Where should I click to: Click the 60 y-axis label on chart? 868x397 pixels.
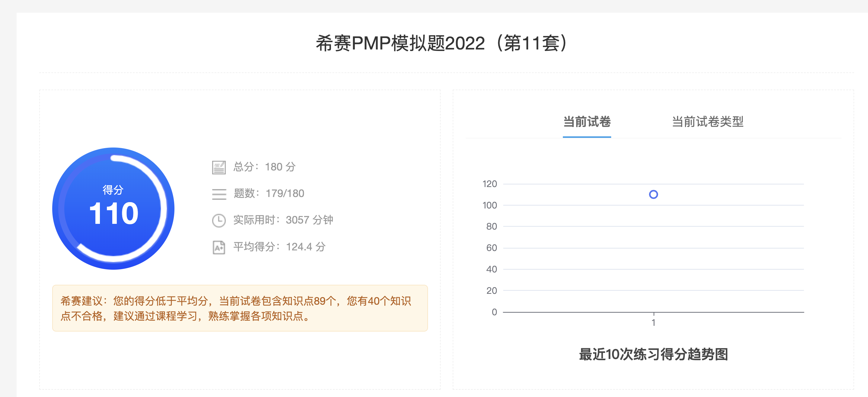coord(492,248)
